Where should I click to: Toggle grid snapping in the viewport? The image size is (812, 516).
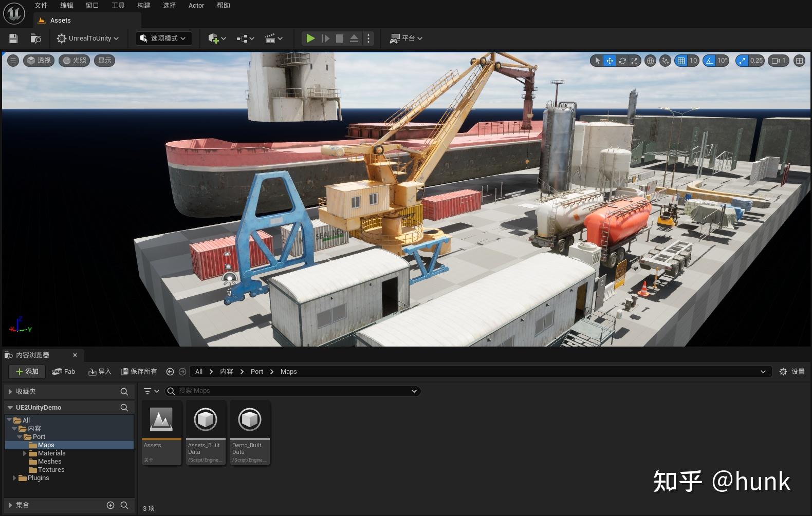tap(681, 61)
